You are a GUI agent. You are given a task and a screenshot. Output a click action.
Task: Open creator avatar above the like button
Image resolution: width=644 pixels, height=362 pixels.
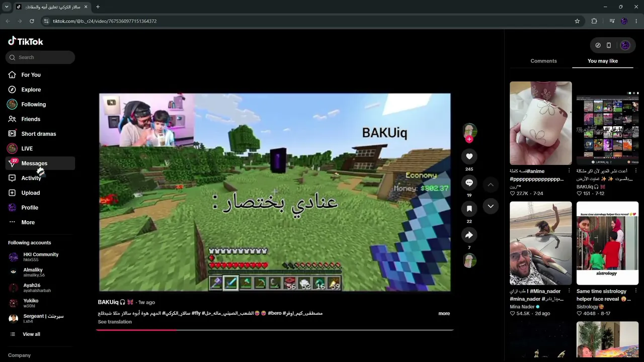click(x=469, y=130)
